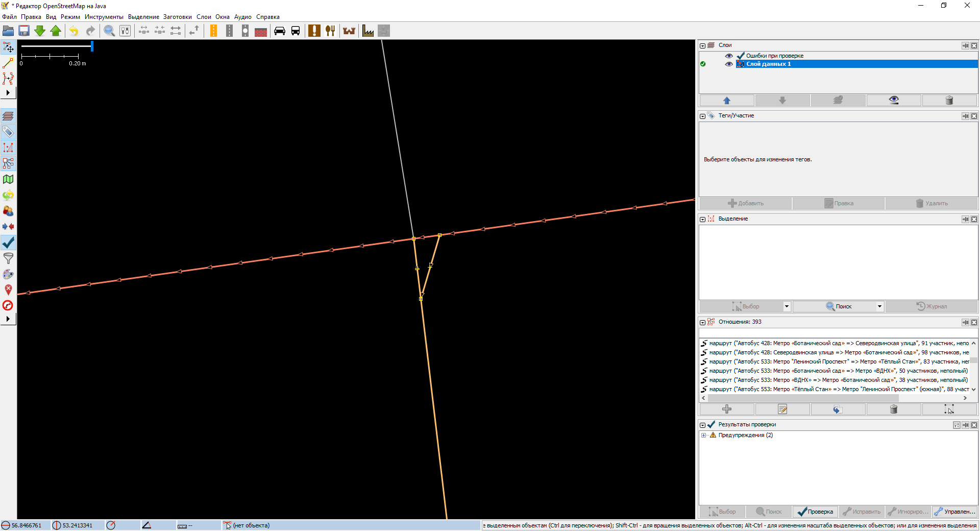The image size is (980, 531).
Task: Open the car transport presets icon
Action: click(x=280, y=31)
